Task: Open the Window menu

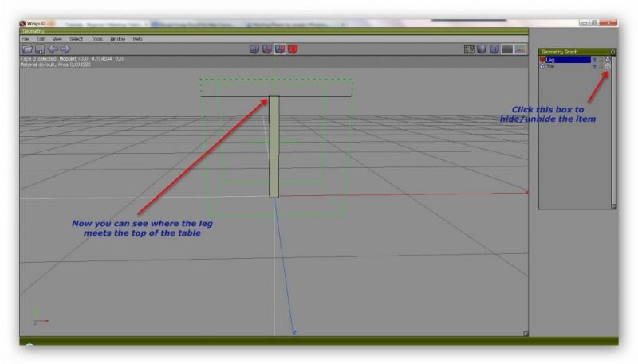Action: 117,39
